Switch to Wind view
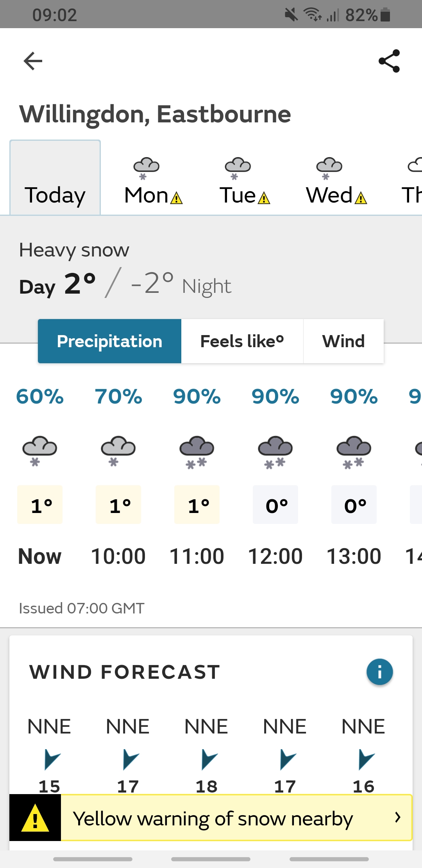This screenshot has width=422, height=868. [x=343, y=341]
